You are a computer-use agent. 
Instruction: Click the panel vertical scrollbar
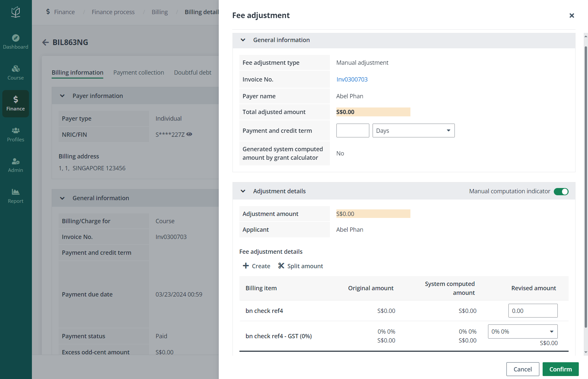tap(585, 187)
